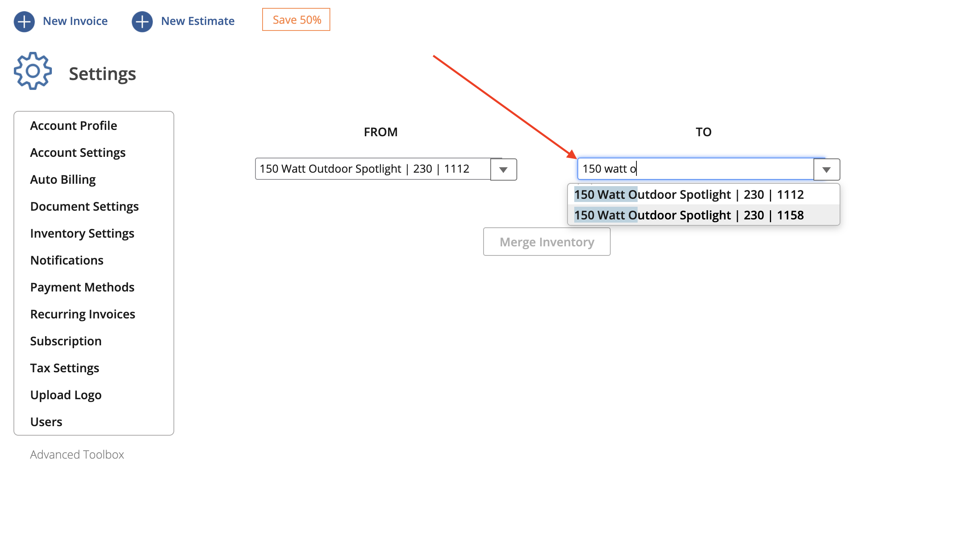Click the Settings gear icon

coord(33,71)
